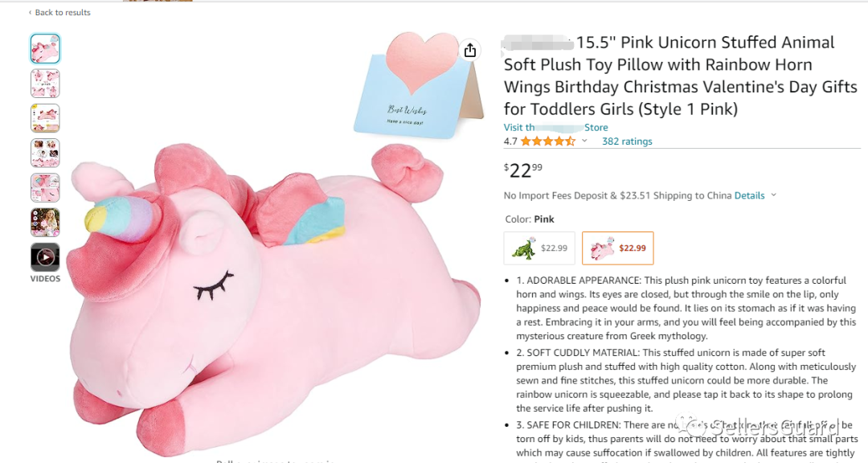
Task: View the second product image thumbnail
Action: [x=45, y=84]
